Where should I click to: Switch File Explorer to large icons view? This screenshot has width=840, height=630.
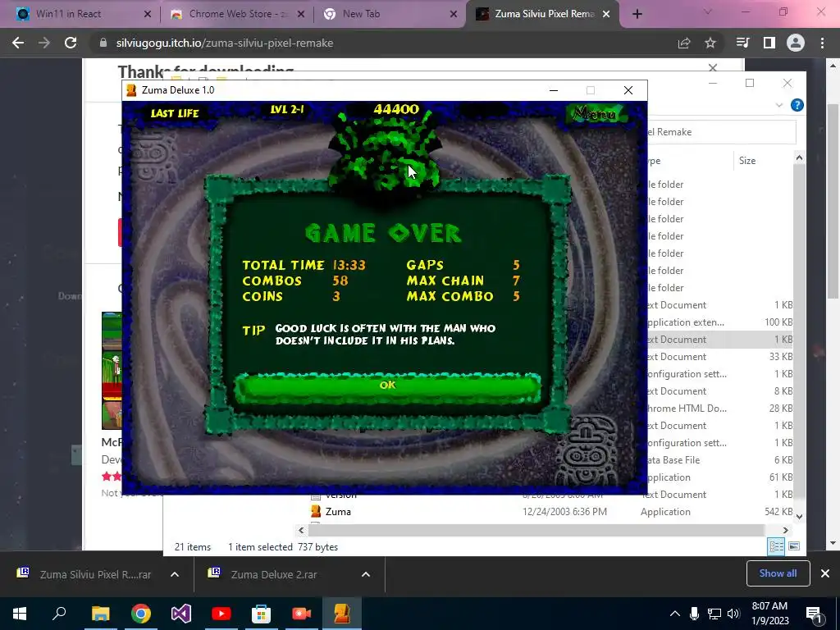click(794, 546)
